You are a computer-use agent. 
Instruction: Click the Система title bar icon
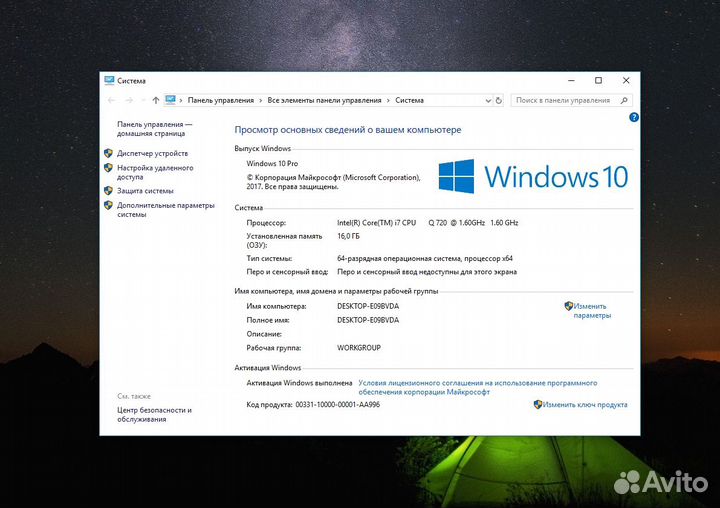(109, 80)
